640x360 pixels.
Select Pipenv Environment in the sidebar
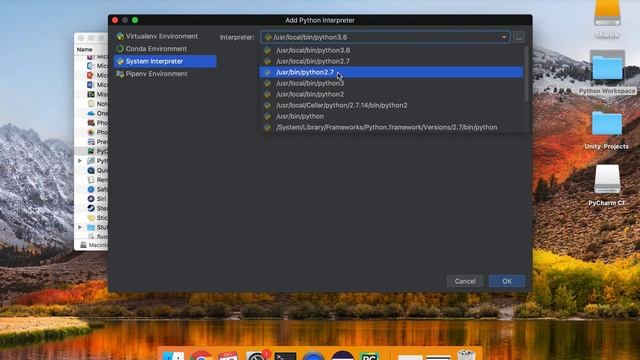click(156, 74)
